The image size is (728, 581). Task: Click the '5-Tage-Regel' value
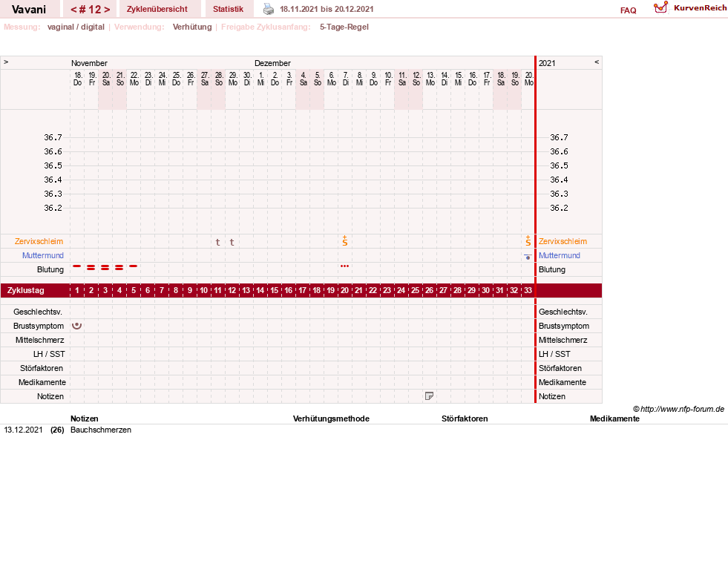point(344,27)
